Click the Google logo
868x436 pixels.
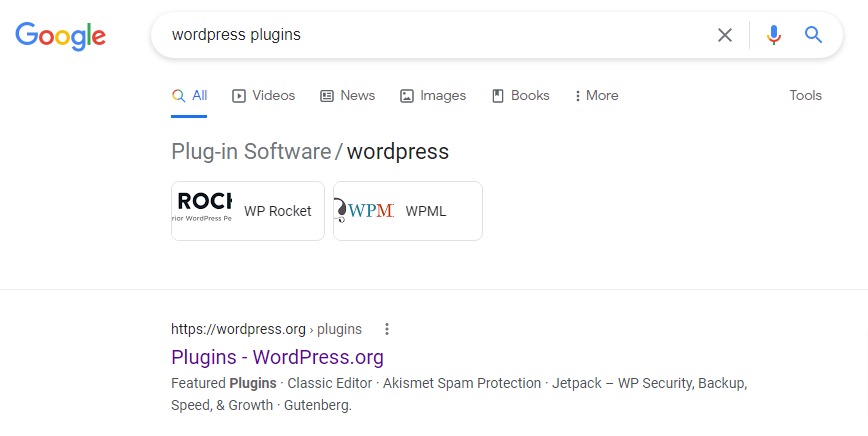(60, 37)
